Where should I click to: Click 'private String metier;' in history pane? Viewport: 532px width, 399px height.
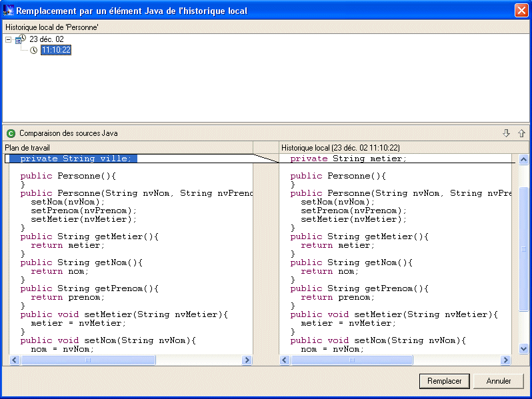[348, 159]
